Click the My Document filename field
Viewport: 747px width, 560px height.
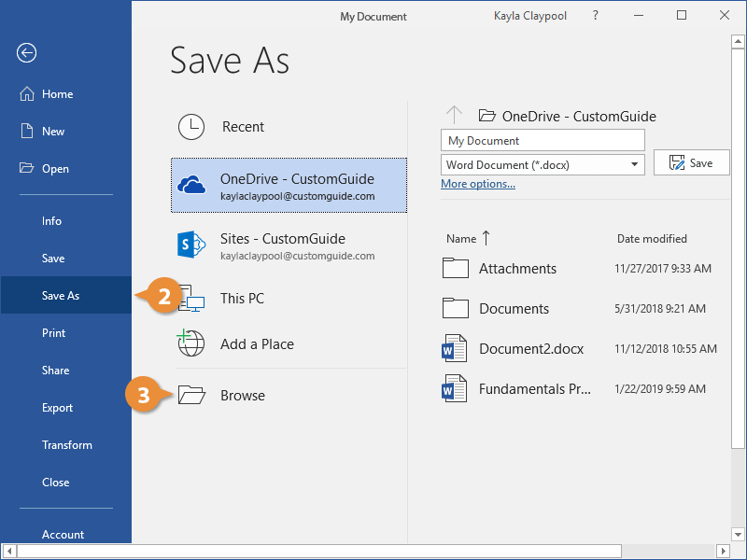tap(543, 140)
